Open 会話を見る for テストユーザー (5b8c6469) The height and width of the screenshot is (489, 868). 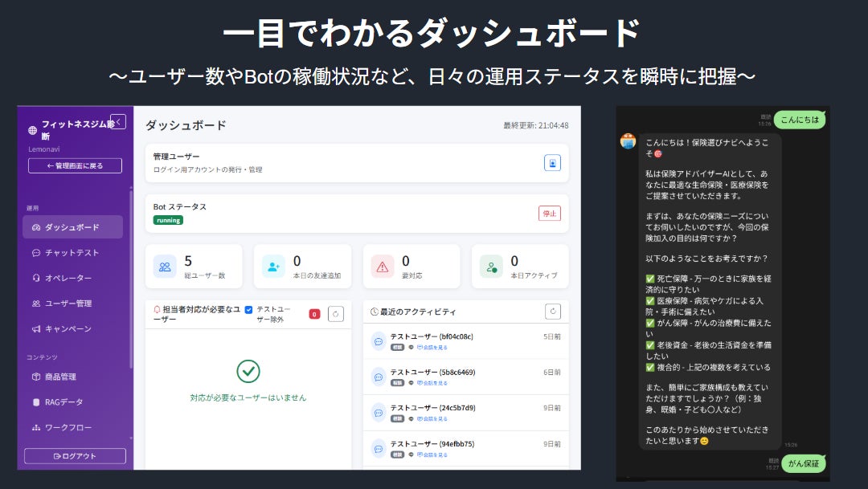434,383
